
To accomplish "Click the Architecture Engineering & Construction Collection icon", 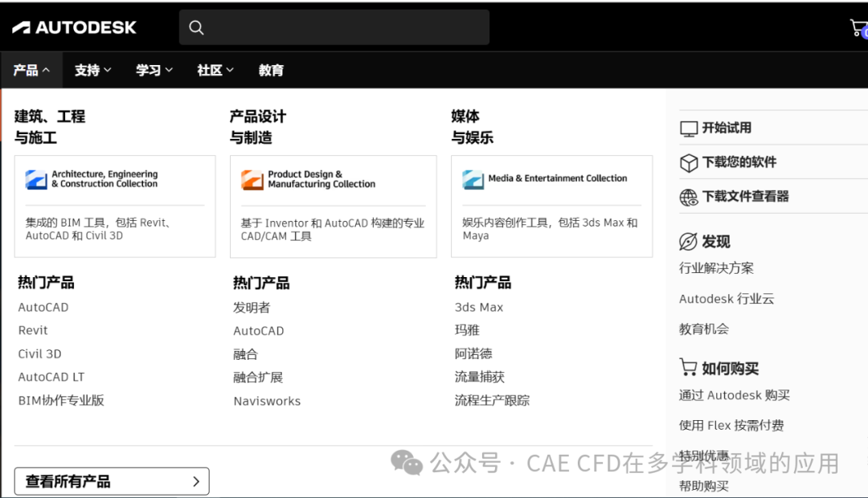I will 36,179.
